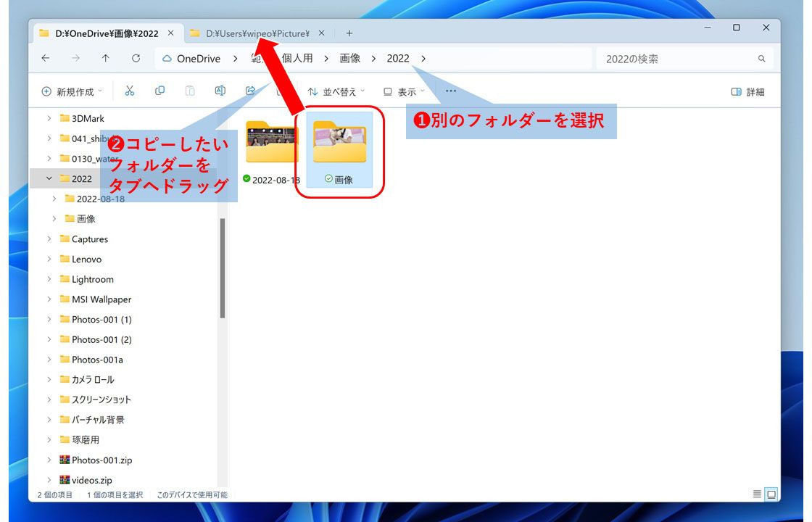The image size is (812, 522).
Task: Click the 1 個の項目を選択 status text
Action: click(x=115, y=494)
